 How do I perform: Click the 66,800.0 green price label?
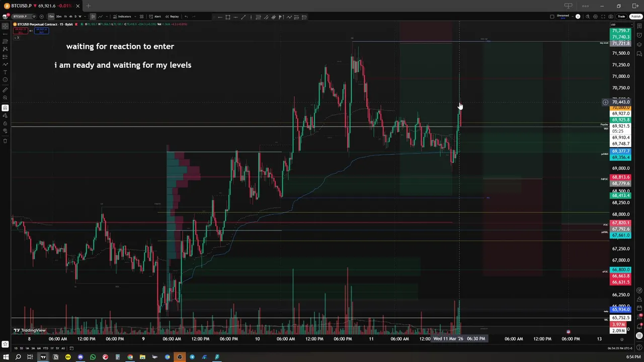(x=620, y=270)
